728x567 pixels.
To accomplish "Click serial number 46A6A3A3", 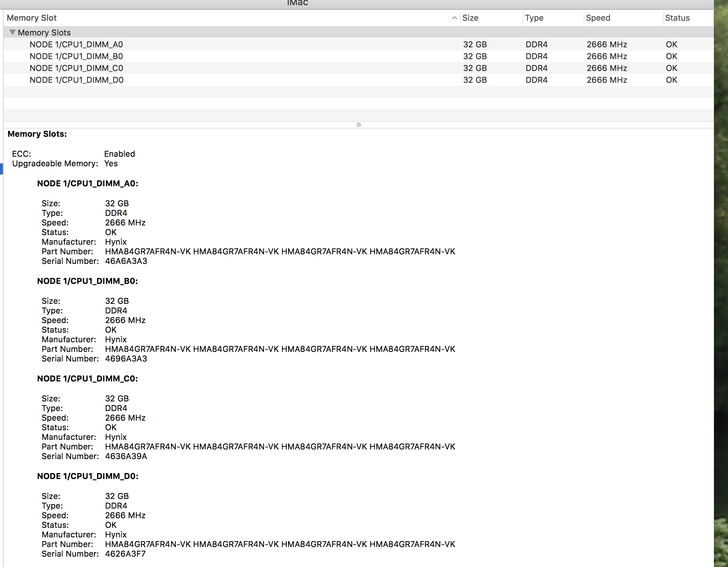I will [x=126, y=261].
